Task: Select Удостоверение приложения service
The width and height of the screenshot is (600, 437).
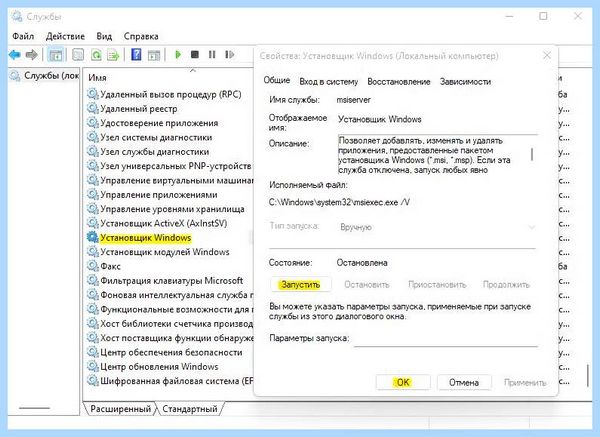Action: [159, 123]
